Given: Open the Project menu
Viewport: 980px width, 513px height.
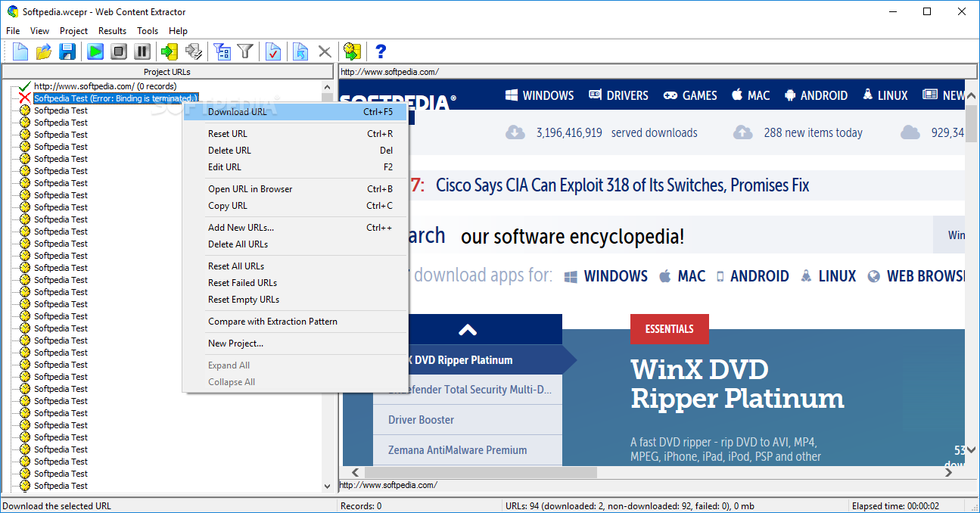Looking at the screenshot, I should point(74,31).
